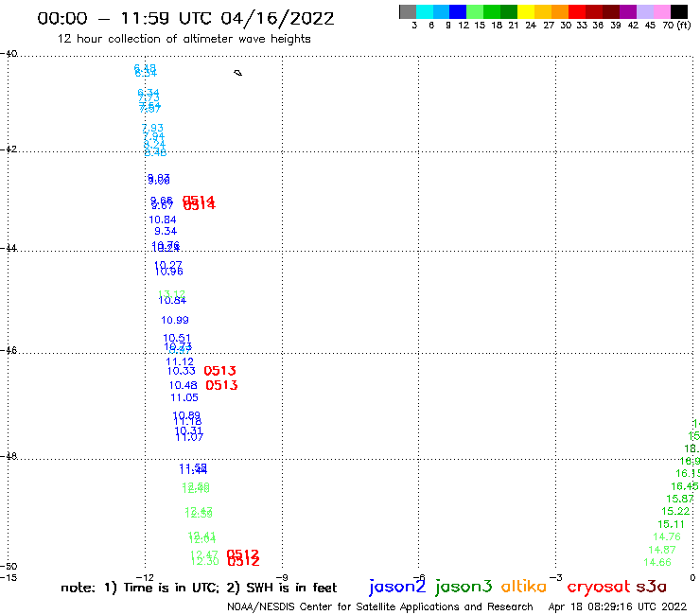
Task: Click the pink legend swatch
Action: (661, 11)
